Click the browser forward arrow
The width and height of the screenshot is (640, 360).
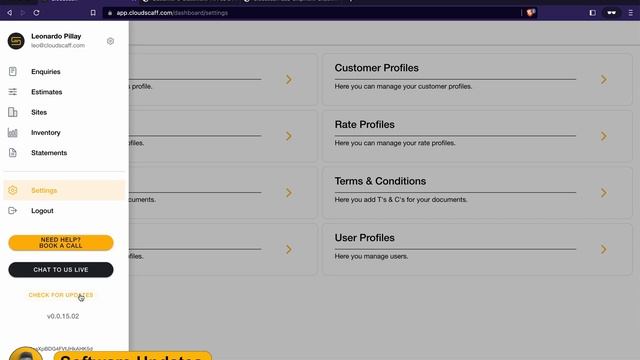[23, 13]
